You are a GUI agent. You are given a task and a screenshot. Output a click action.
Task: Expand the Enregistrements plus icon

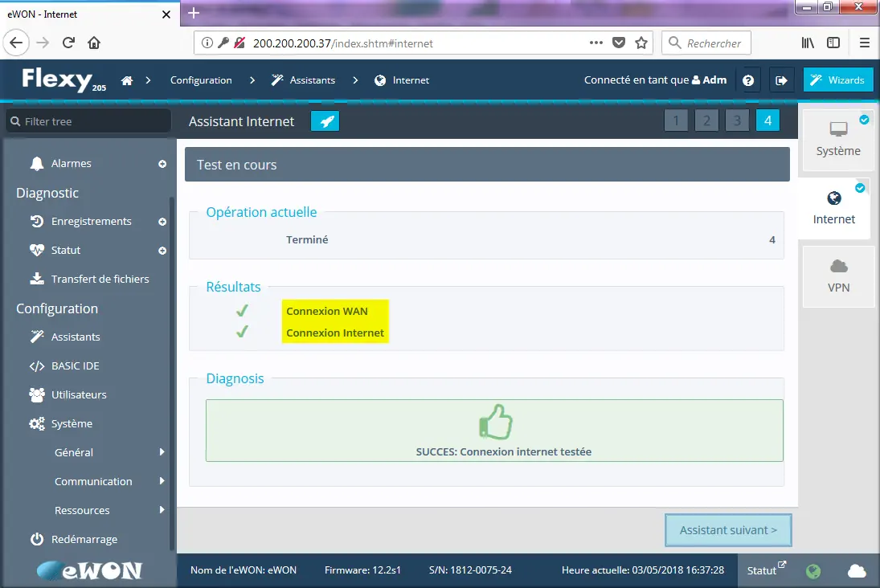pos(162,222)
